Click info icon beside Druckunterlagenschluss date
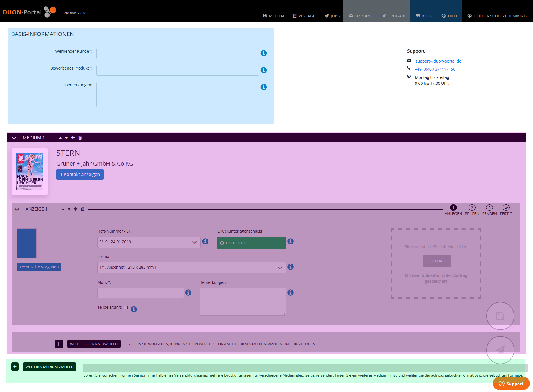Screen dimensions: 533x392 pos(291,241)
